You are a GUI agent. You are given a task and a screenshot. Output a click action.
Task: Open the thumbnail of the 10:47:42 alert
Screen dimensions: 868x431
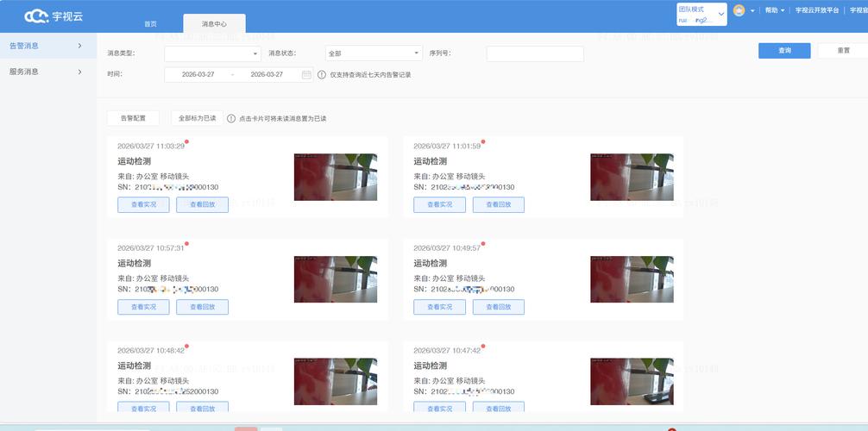click(x=632, y=381)
